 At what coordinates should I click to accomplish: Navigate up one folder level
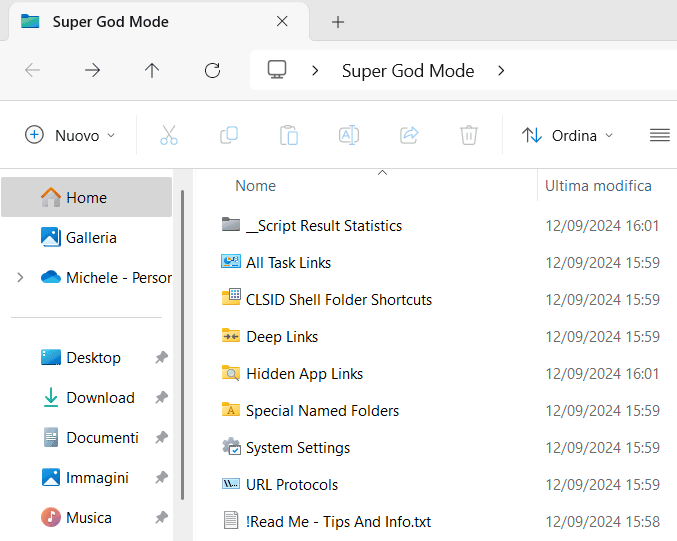click(152, 70)
